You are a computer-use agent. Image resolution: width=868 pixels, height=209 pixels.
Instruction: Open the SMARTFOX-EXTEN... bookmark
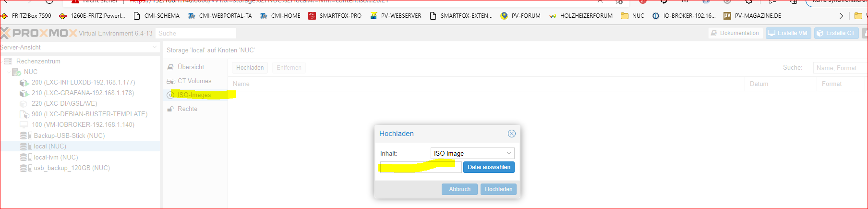(x=461, y=16)
